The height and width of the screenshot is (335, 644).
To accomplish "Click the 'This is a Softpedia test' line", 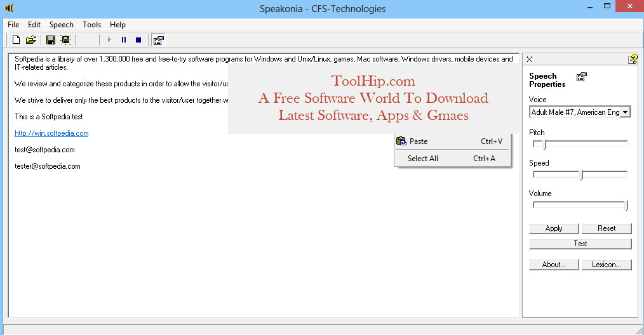I will 49,117.
